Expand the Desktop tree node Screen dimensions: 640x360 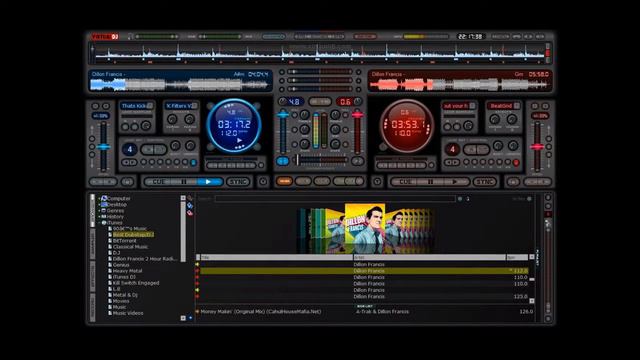pyautogui.click(x=99, y=204)
